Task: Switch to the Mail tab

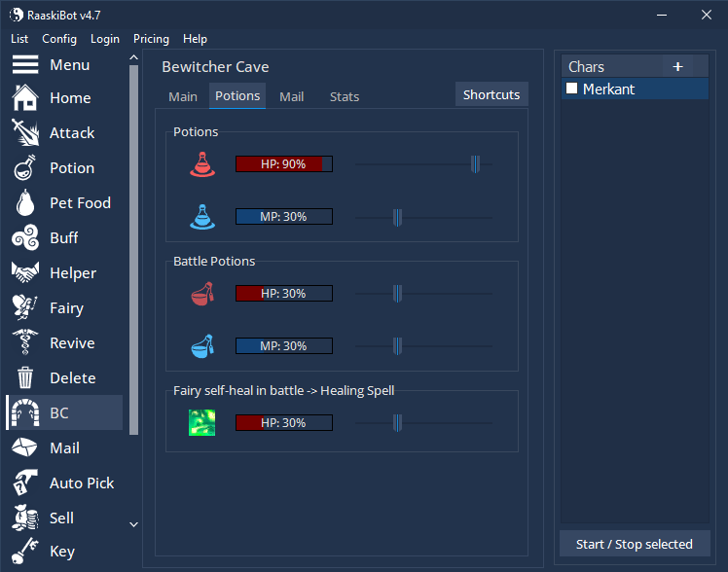Action: pyautogui.click(x=292, y=96)
